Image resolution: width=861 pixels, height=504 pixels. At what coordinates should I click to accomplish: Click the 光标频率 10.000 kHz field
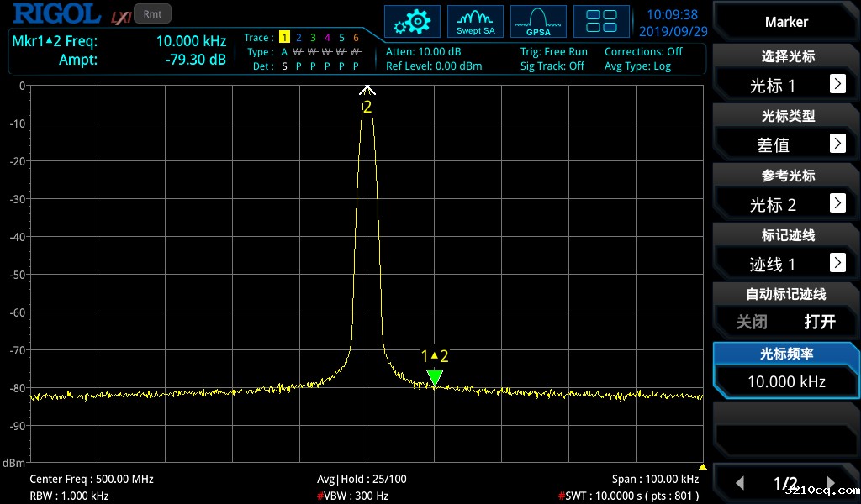786,371
